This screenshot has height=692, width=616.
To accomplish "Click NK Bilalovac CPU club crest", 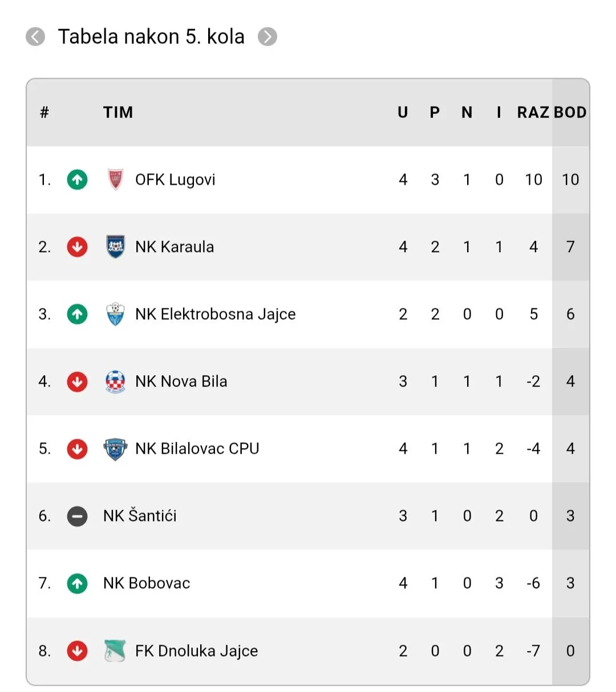I will point(115,449).
